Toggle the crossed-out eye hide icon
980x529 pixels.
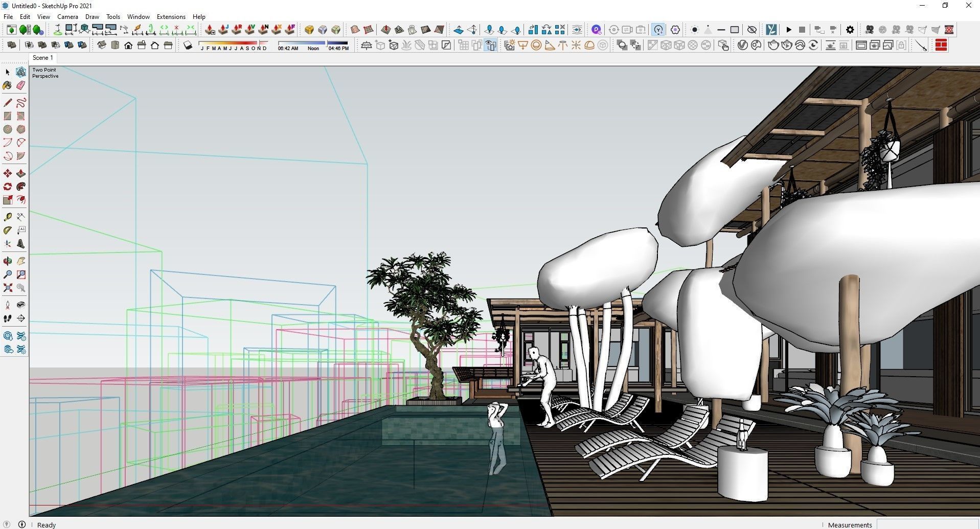[x=752, y=30]
